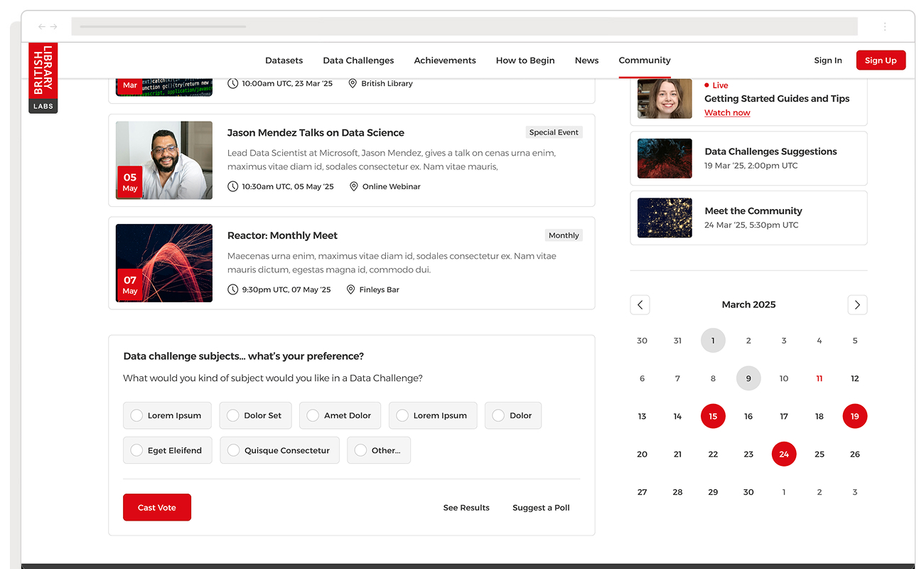924x569 pixels.
Task: Open the Achievements nav item
Action: pos(445,60)
